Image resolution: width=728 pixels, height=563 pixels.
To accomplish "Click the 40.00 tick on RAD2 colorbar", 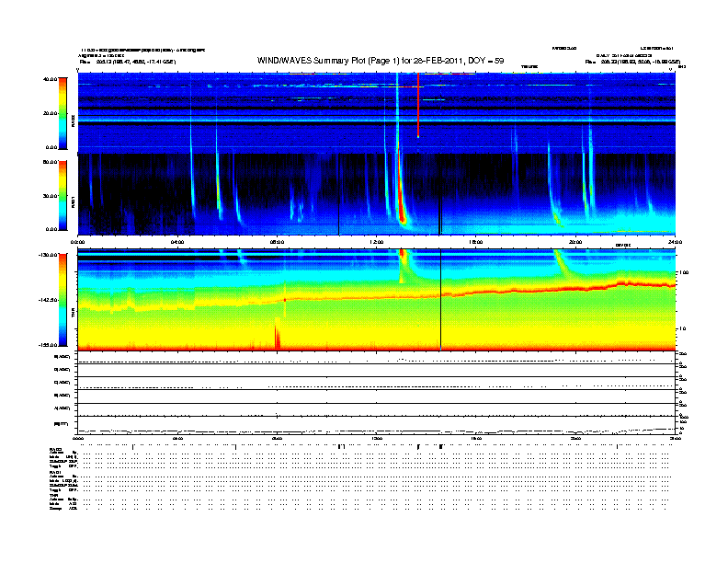I will [50, 79].
